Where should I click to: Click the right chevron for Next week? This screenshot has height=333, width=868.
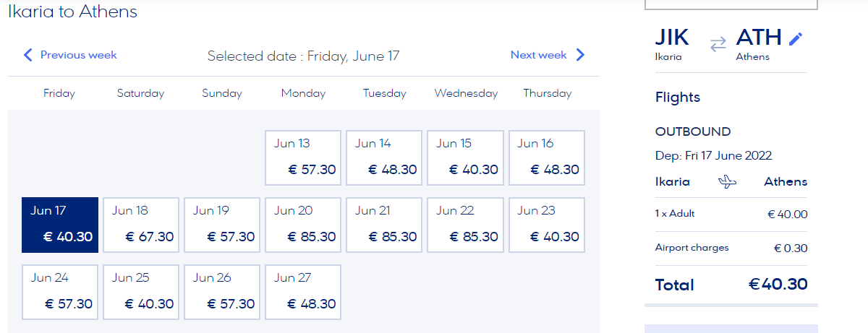tap(580, 55)
